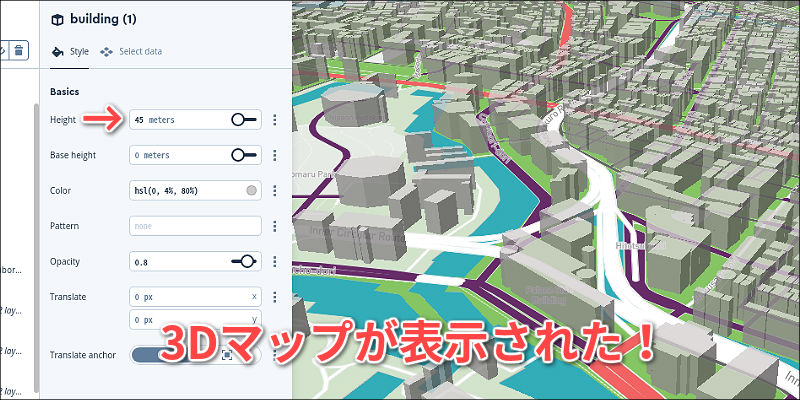Image resolution: width=800 pixels, height=400 pixels.
Task: Click the cube icon beside building (1)
Action: [x=57, y=20]
